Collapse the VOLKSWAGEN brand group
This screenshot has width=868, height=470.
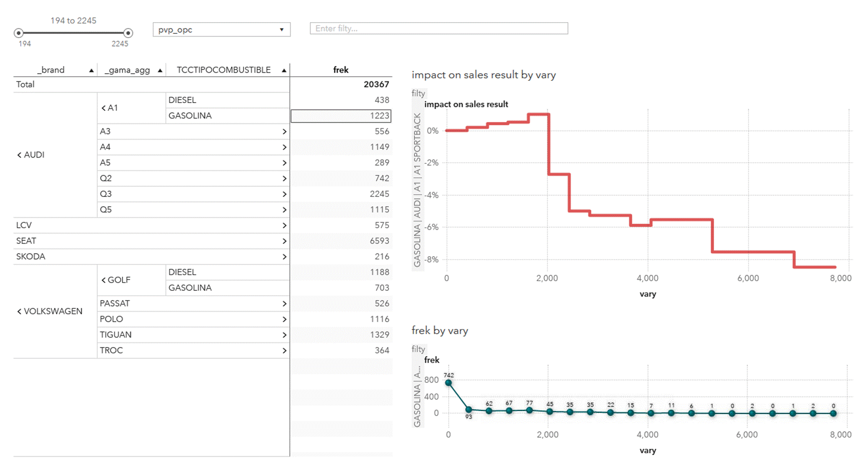pos(19,312)
